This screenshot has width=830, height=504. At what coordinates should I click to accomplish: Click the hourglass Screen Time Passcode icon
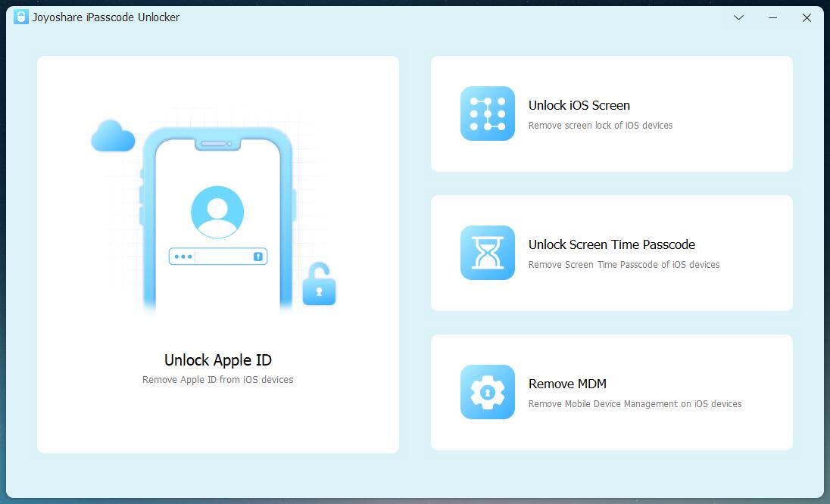point(488,253)
